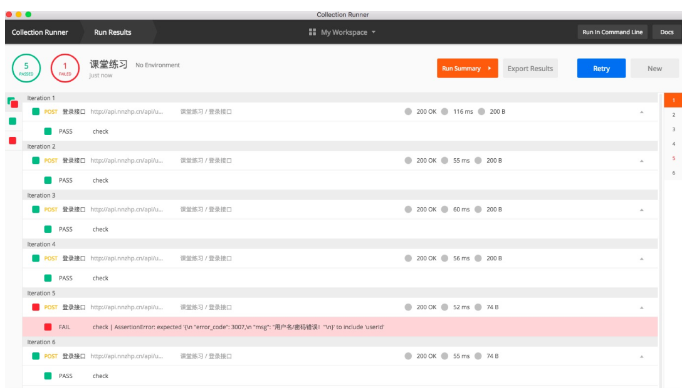
Task: Jump to iteration 4 in side index
Action: [673, 144]
